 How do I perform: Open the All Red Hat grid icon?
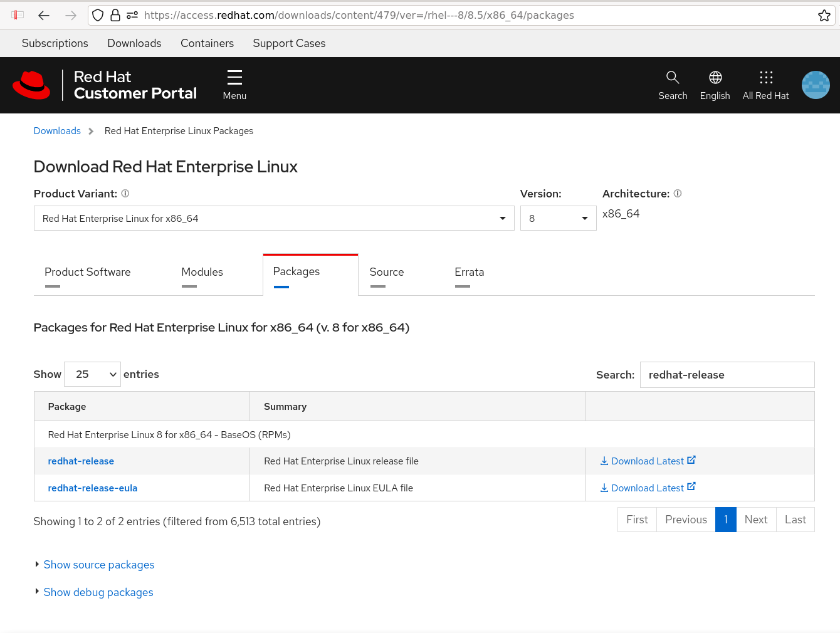pyautogui.click(x=765, y=78)
